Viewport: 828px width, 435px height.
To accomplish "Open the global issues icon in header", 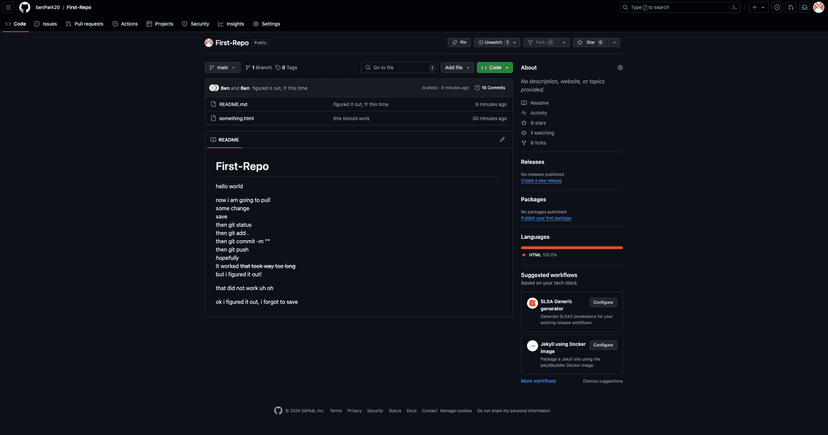I will click(x=777, y=7).
